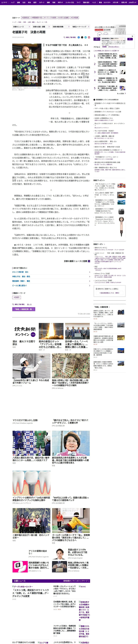Screen dimensions: 138x644
Task: Click hot word tag #トランプ大統領
Action: [50, 18]
